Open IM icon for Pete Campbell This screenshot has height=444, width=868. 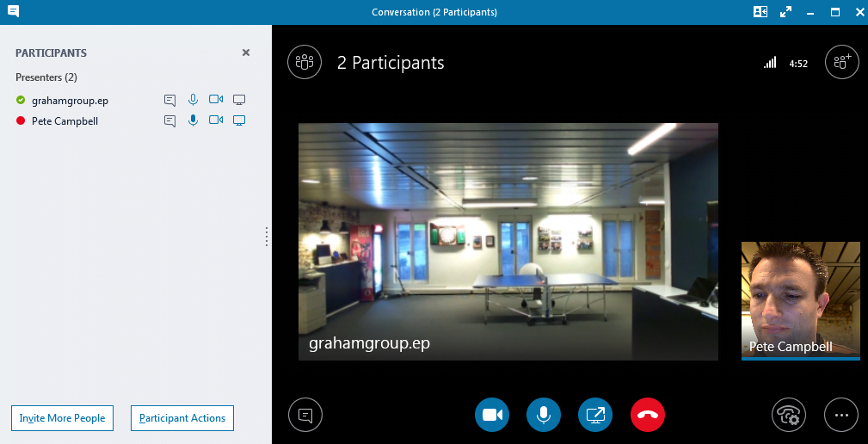170,120
